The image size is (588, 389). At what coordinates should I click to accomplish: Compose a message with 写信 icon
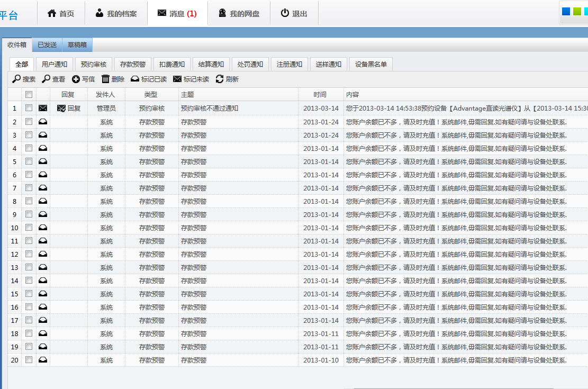pos(76,79)
